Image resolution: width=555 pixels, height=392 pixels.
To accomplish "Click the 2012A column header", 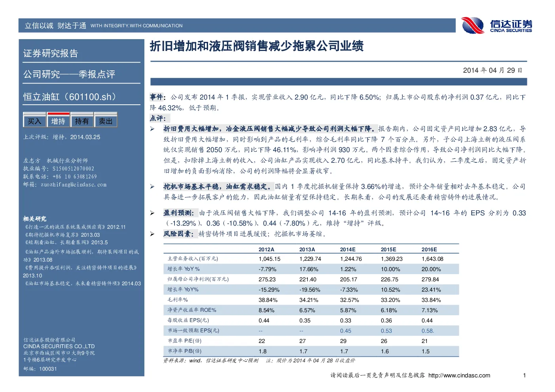I will 266,249.
